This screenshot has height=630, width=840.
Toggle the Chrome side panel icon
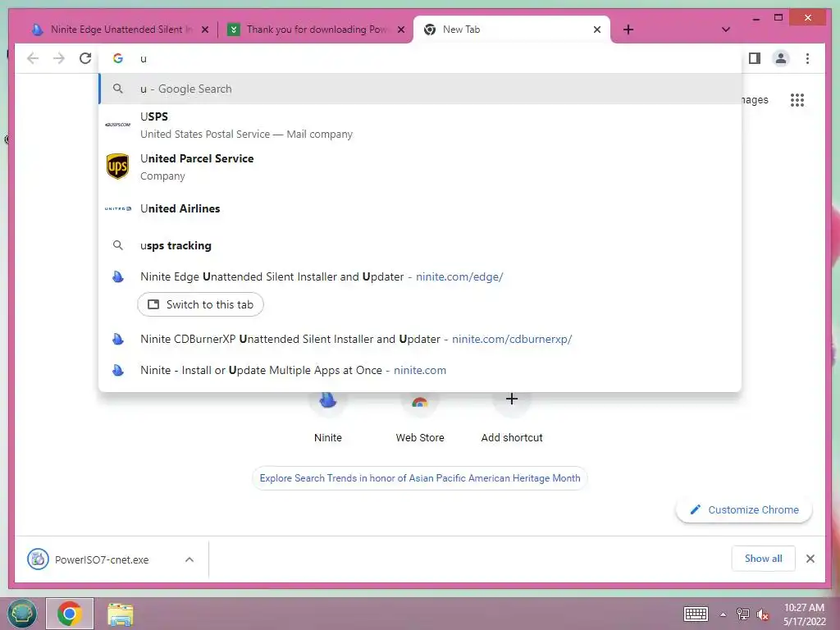[755, 58]
